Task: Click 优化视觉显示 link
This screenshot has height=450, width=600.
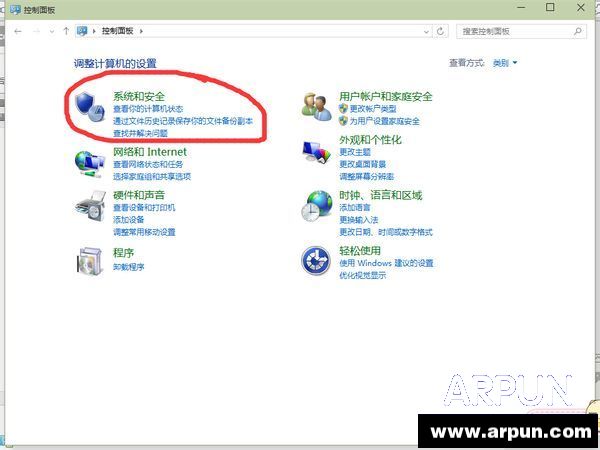Action: click(x=362, y=275)
